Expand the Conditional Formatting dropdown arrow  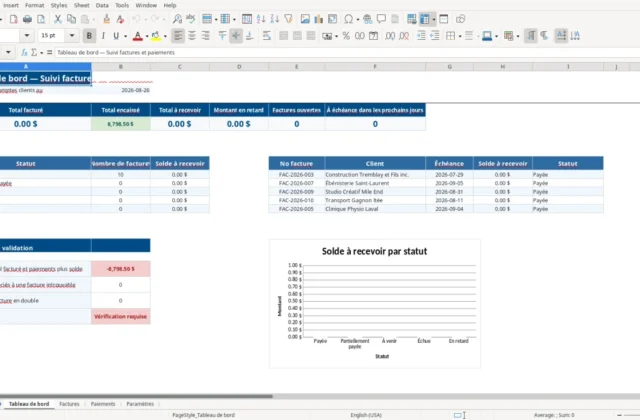pos(518,36)
